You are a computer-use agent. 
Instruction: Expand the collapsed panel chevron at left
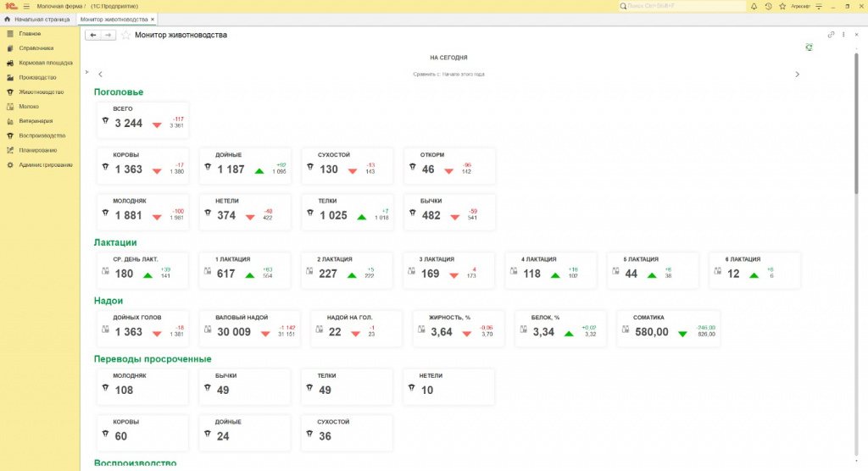pos(86,73)
